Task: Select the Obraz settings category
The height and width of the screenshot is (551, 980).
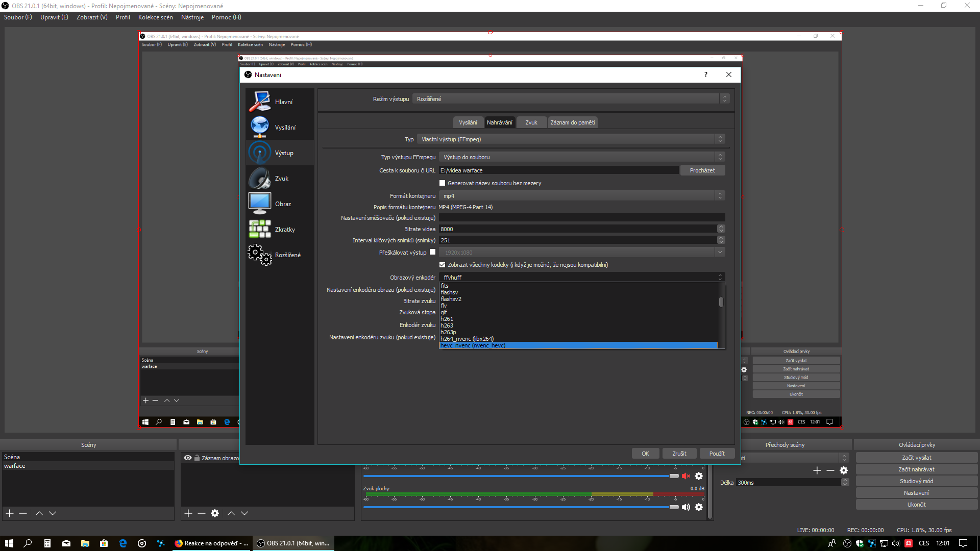Action: click(279, 204)
